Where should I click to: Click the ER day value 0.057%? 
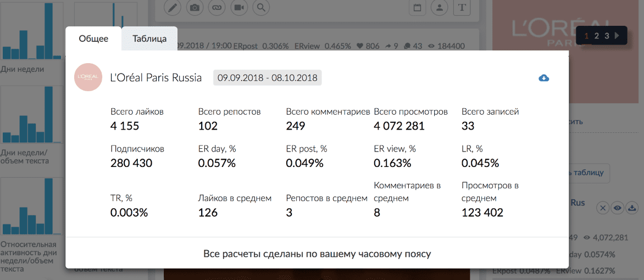[217, 164]
